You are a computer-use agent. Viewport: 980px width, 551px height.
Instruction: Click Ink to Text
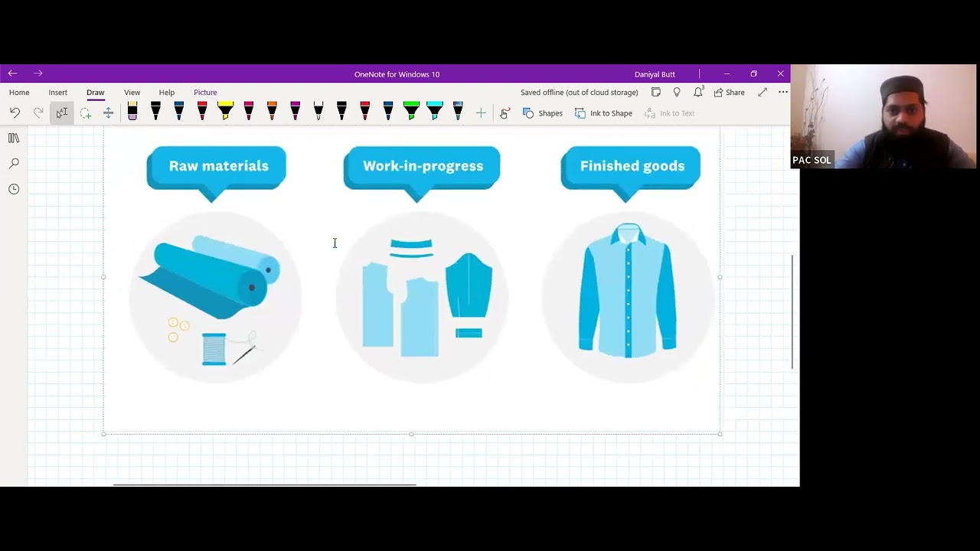[x=670, y=113]
